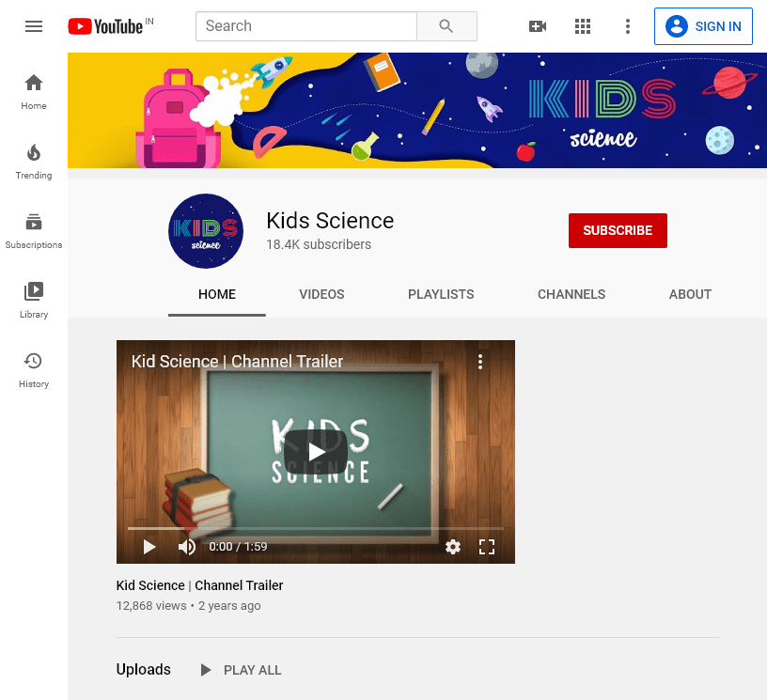Click the Kids Science channel avatar
Screen dimensions: 767x700
206,231
